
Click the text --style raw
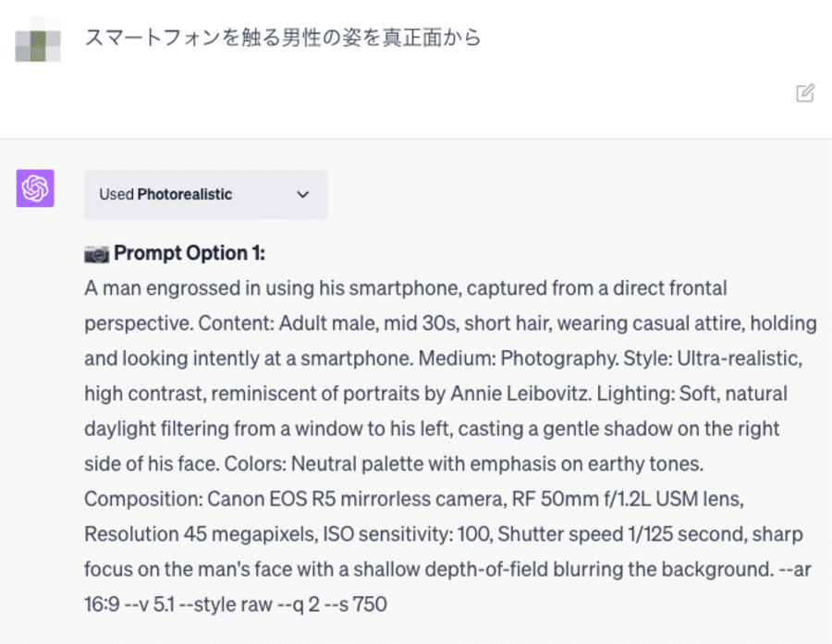coord(226,604)
